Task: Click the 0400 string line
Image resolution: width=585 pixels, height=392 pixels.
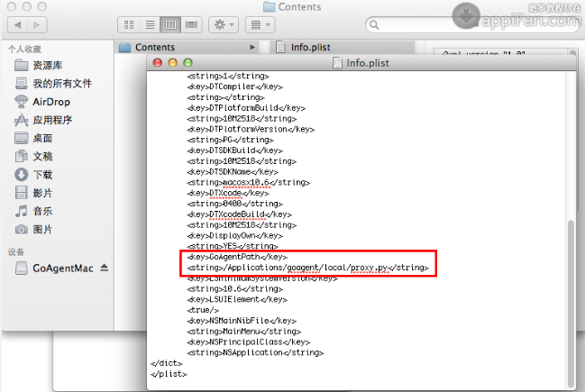Action: (x=234, y=204)
